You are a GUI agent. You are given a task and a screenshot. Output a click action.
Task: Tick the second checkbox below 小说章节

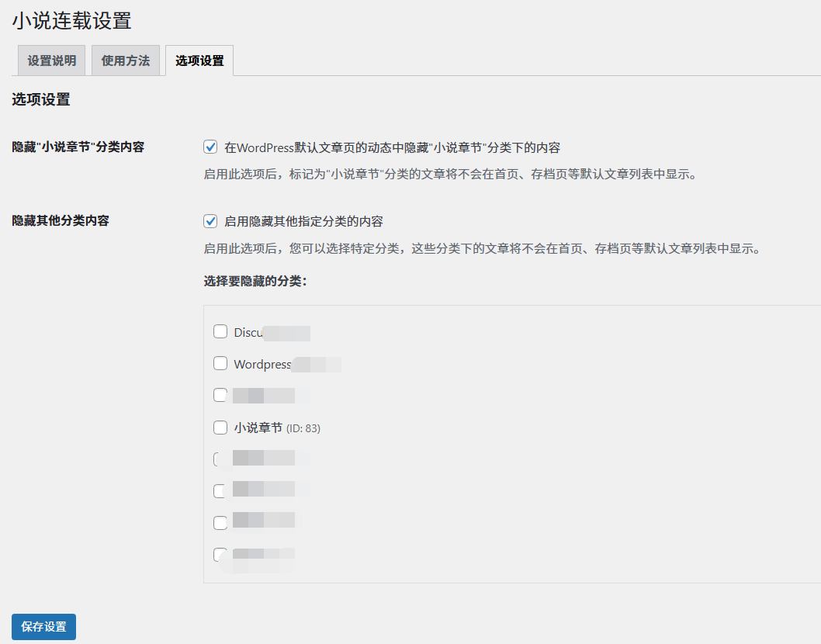click(220, 490)
